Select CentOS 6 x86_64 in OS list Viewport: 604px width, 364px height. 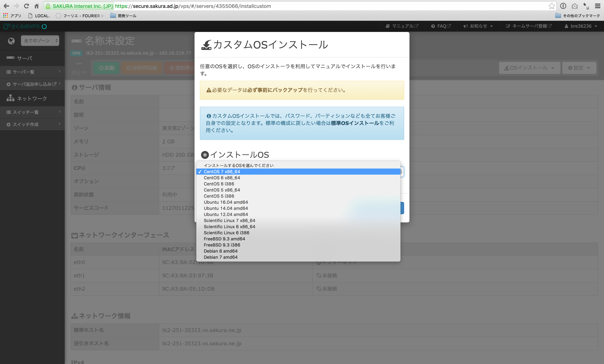tap(298, 178)
